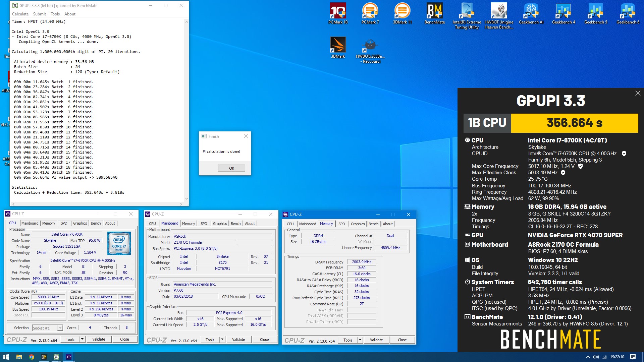Viewport: 644px width, 362px height.
Task: Click the Core Speed value 5009.75 MHz
Action: tap(49, 297)
